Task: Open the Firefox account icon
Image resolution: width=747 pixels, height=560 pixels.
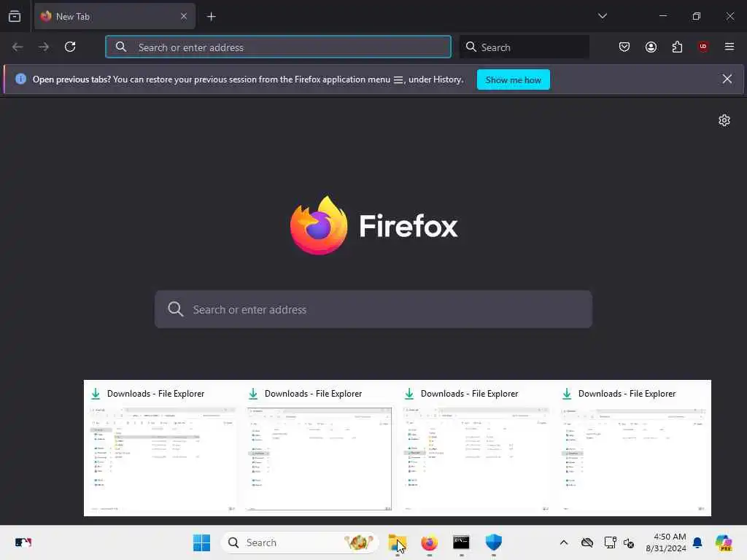Action: click(x=651, y=47)
